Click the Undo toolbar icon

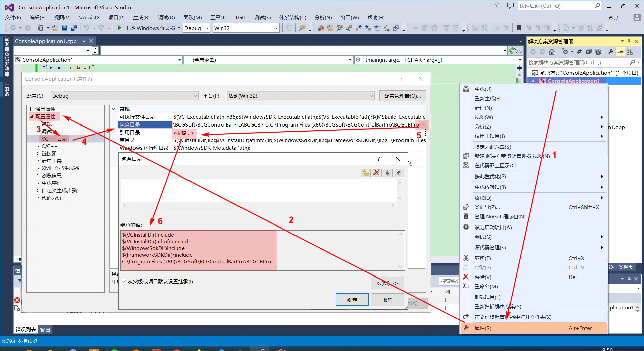87,28
